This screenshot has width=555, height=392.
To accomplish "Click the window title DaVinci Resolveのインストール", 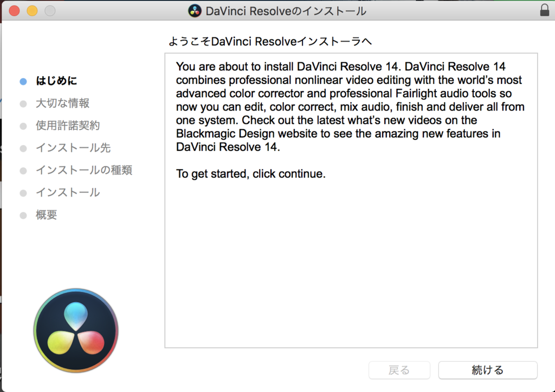I will (x=286, y=11).
